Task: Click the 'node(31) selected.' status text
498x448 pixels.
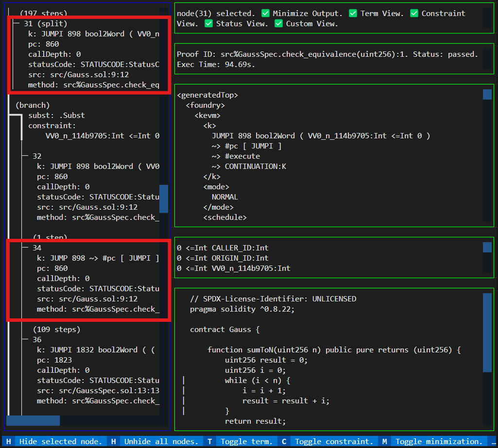Action: point(216,13)
